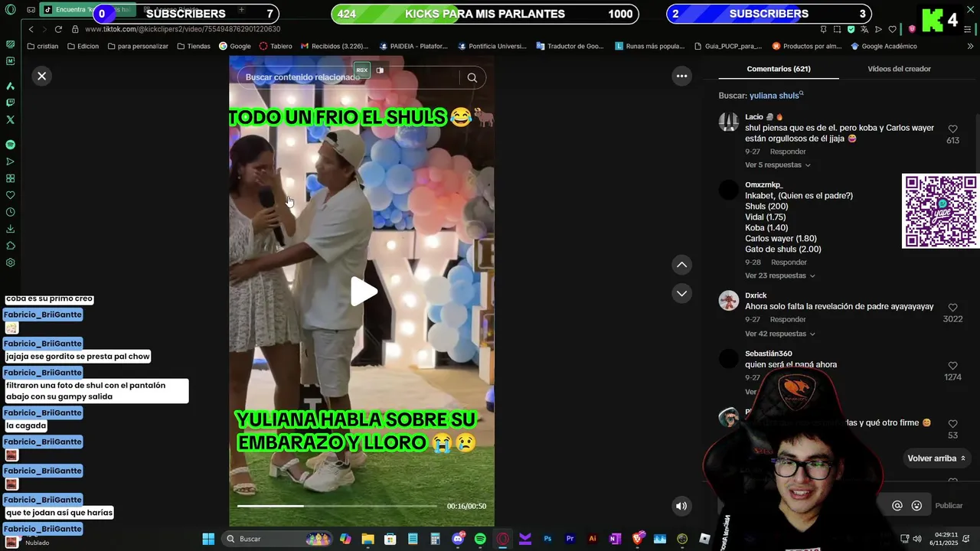Open the 'para personalizar' bookmarks folder
This screenshot has width=980, height=551.
[138, 46]
